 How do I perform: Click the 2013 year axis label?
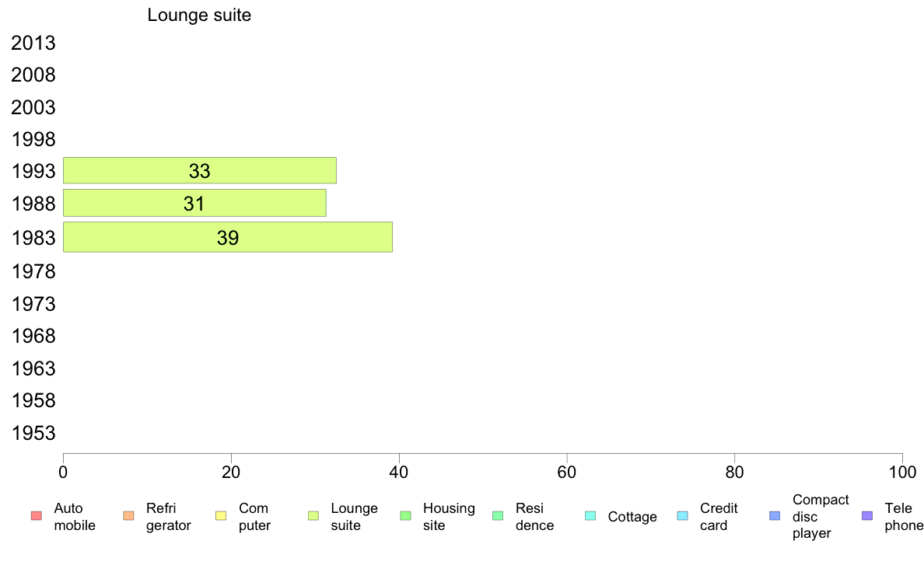pos(33,44)
